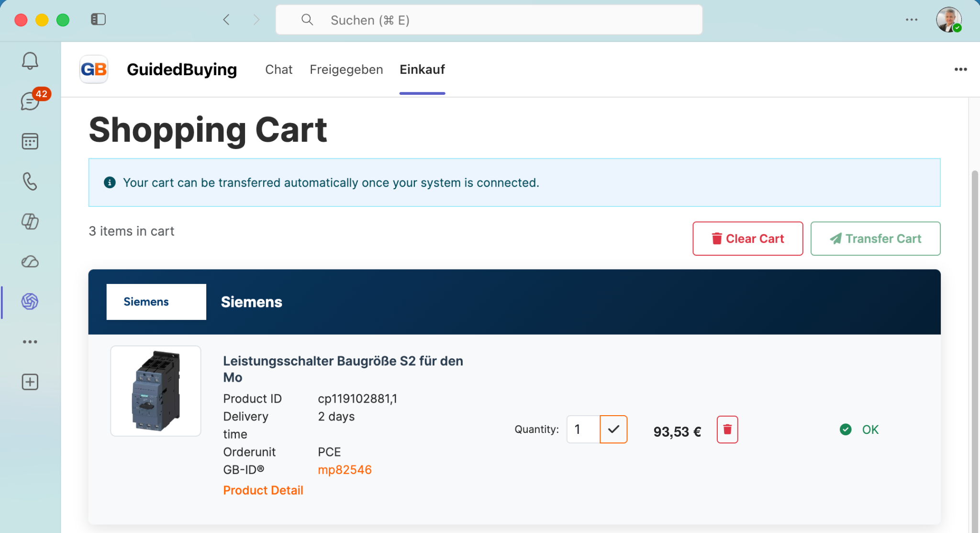The image size is (980, 533).
Task: Open the Product Detail link
Action: click(263, 490)
